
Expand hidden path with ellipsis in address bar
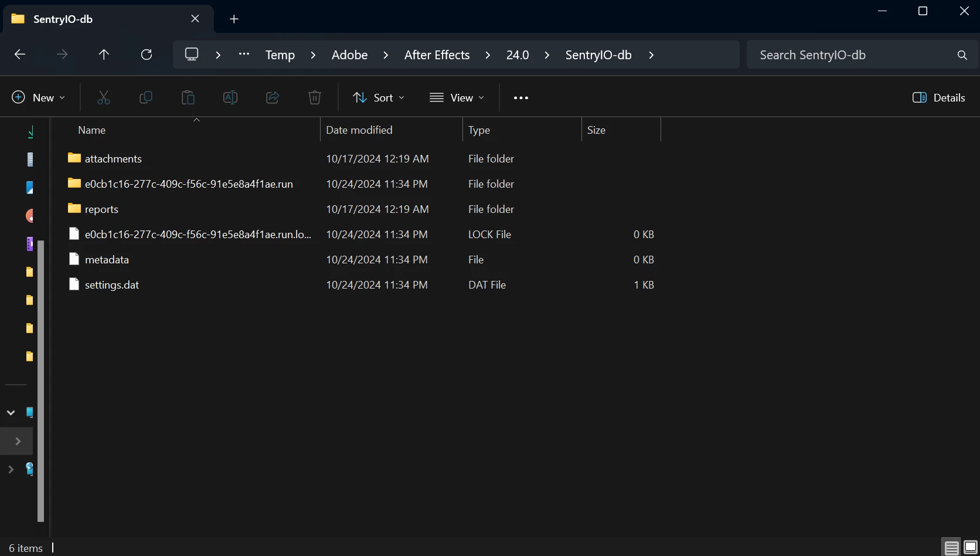(244, 55)
